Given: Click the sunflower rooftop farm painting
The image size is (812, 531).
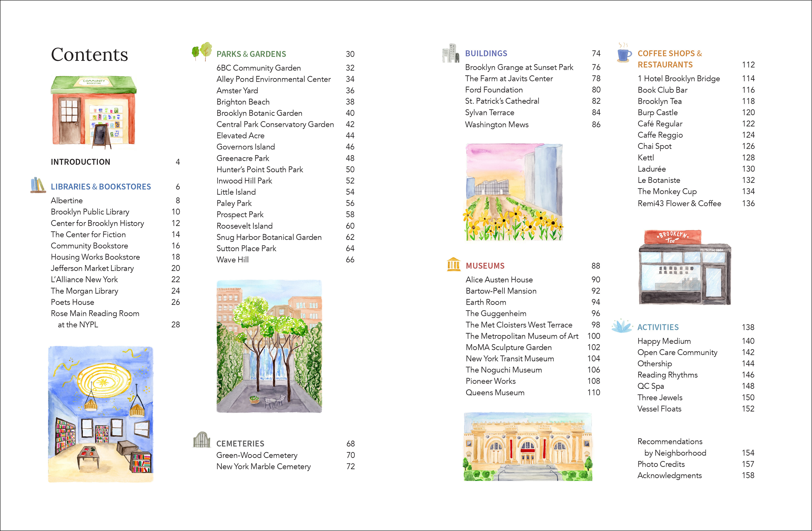Looking at the screenshot, I should [514, 192].
